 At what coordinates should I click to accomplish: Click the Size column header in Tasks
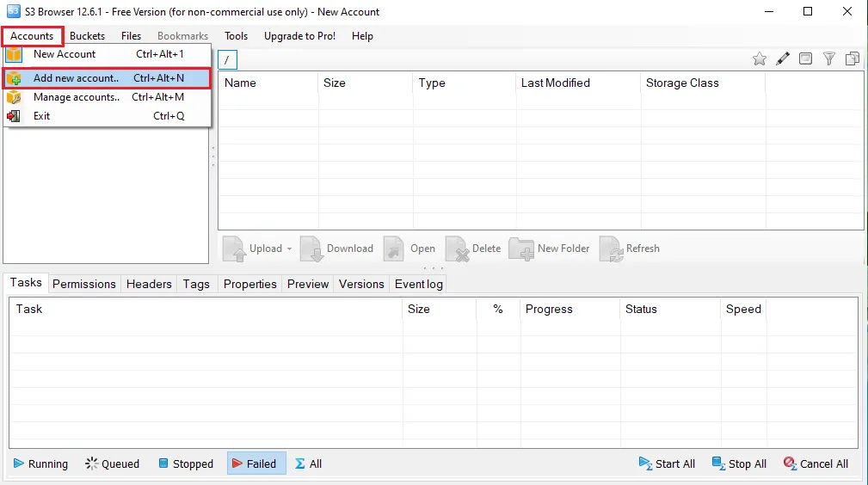[x=440, y=309]
